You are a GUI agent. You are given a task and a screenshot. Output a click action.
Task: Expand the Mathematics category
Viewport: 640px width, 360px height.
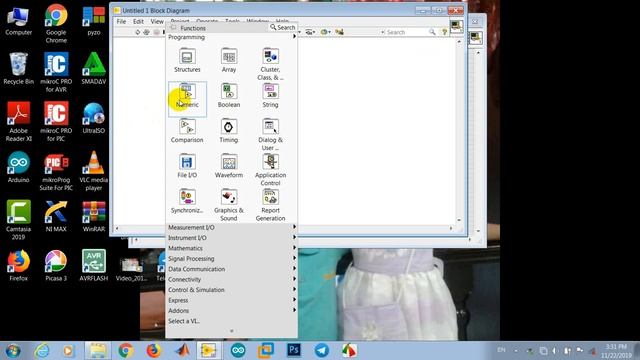tap(231, 248)
